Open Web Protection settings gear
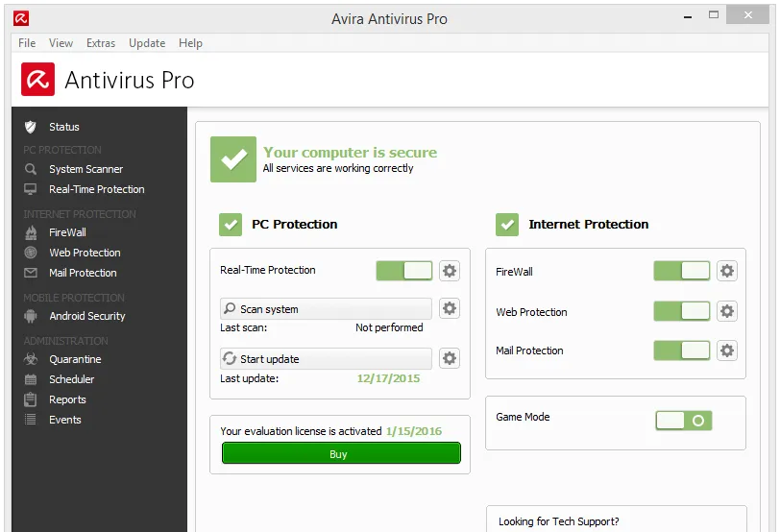Image resolution: width=780 pixels, height=532 pixels. 727,311
